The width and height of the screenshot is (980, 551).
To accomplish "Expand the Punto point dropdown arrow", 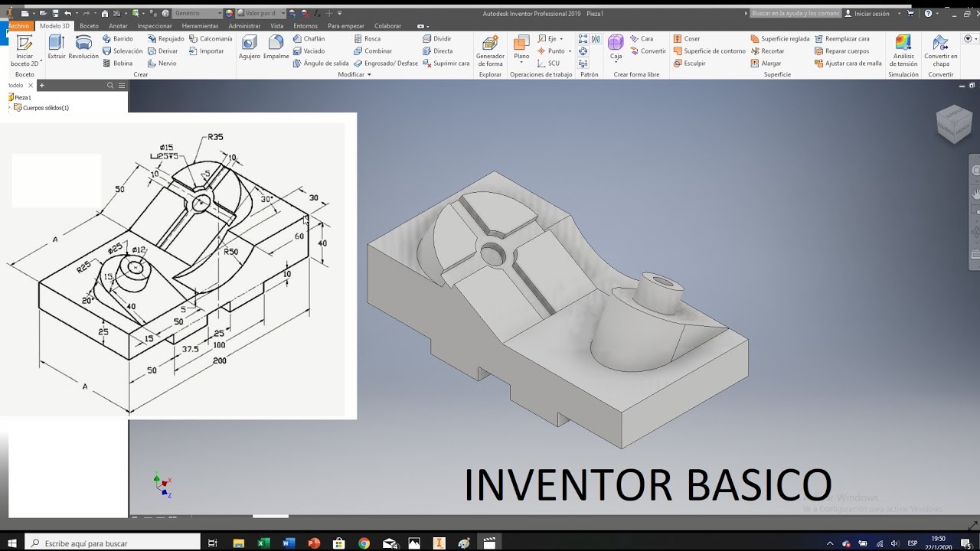I will [x=570, y=51].
